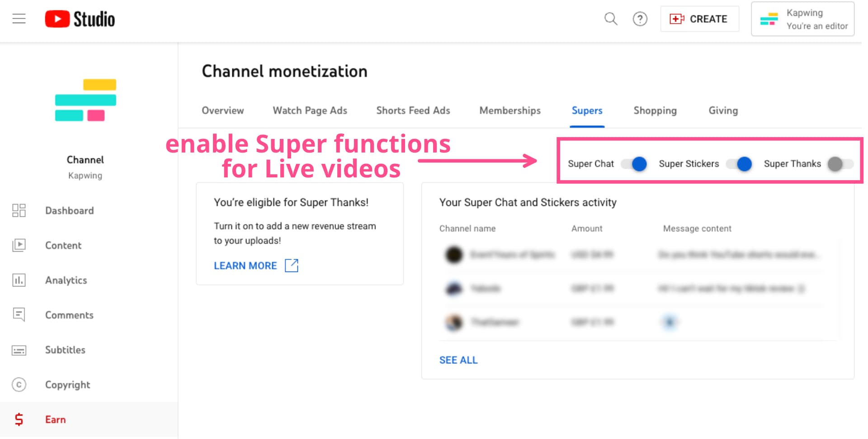Click the Subtitles sidebar icon
Viewport: 868px width, 439px height.
[x=19, y=350]
